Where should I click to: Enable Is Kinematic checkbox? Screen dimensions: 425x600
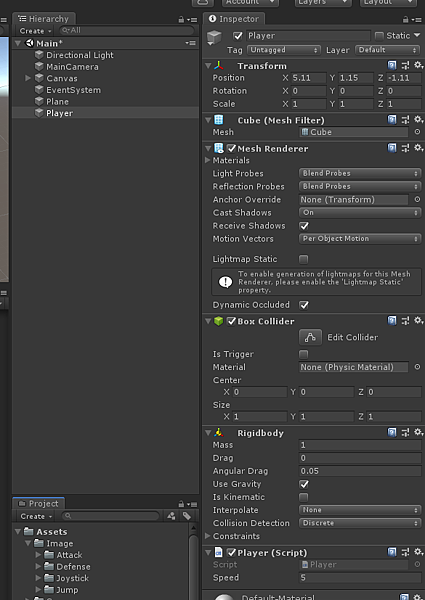point(304,497)
